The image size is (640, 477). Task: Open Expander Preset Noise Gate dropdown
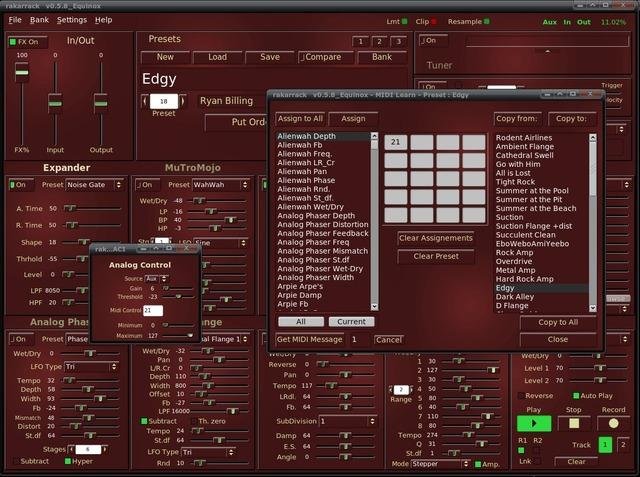(94, 185)
